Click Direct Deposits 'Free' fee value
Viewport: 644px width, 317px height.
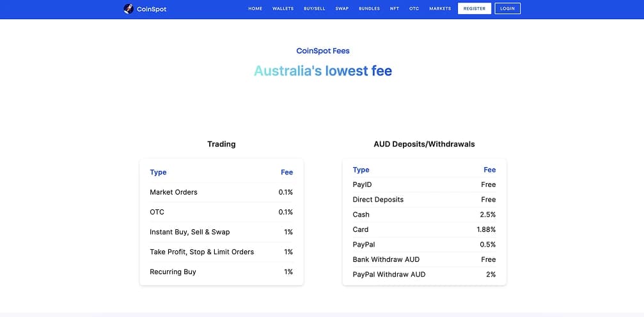coord(489,199)
